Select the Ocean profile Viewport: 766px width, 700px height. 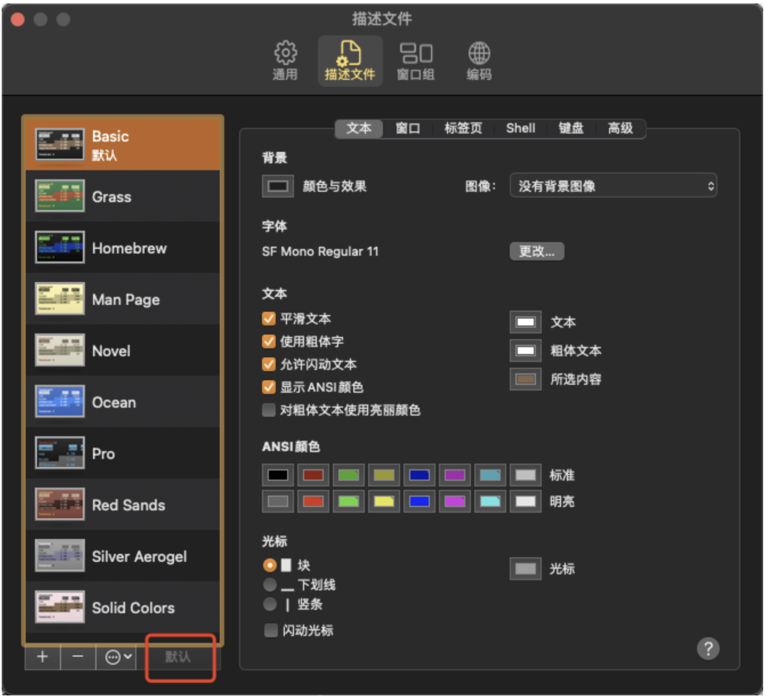coord(114,403)
